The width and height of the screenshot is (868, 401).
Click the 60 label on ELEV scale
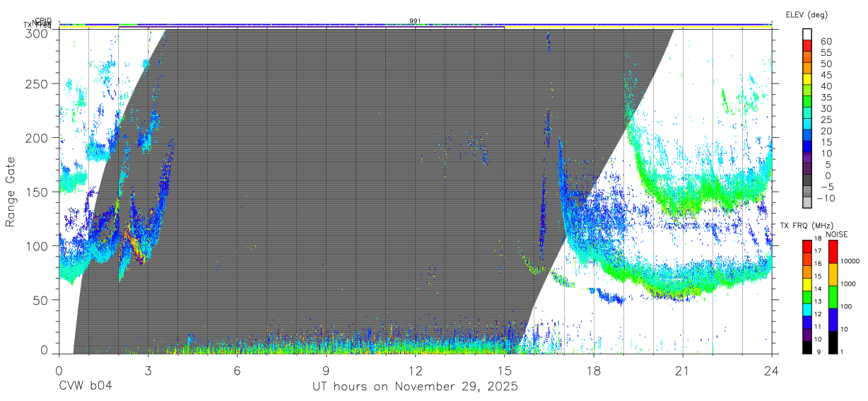[x=826, y=42]
